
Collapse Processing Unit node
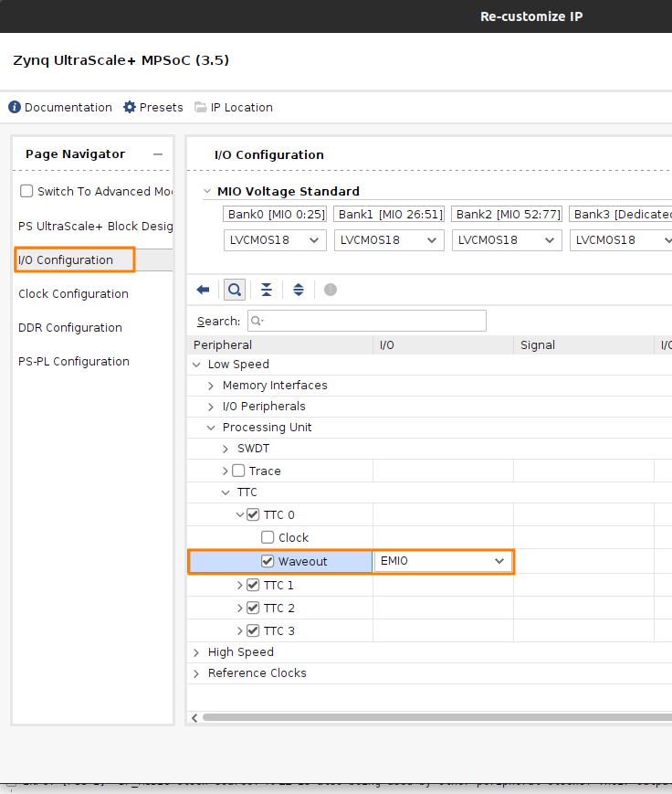211,428
